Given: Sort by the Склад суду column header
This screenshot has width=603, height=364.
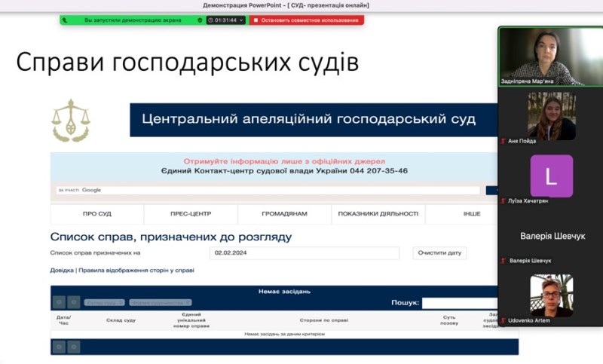Looking at the screenshot, I should (121, 320).
